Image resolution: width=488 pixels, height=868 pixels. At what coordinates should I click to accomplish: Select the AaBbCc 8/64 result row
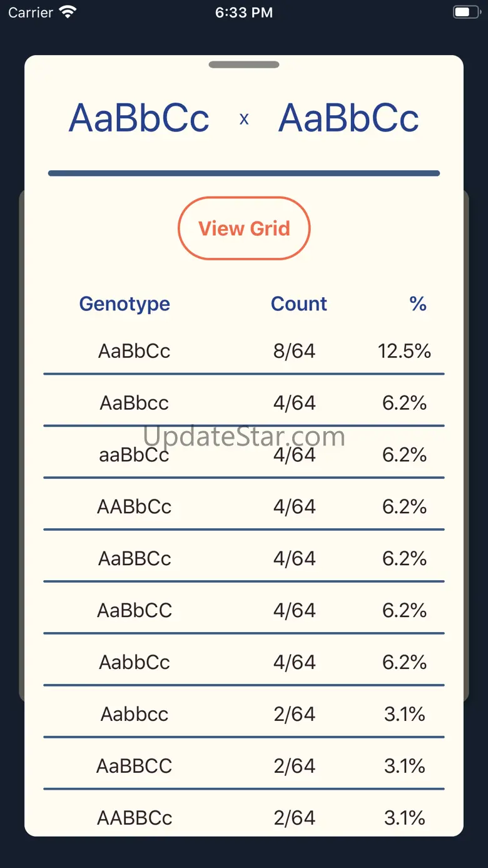[x=244, y=351]
